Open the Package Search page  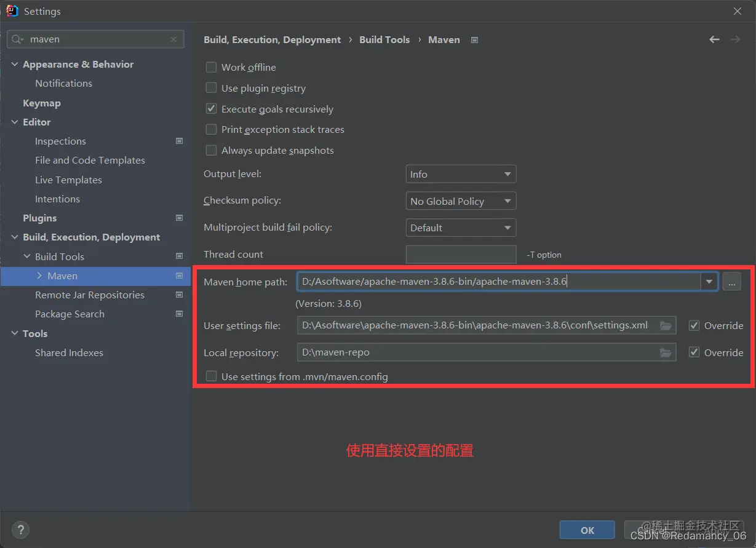[x=70, y=314]
